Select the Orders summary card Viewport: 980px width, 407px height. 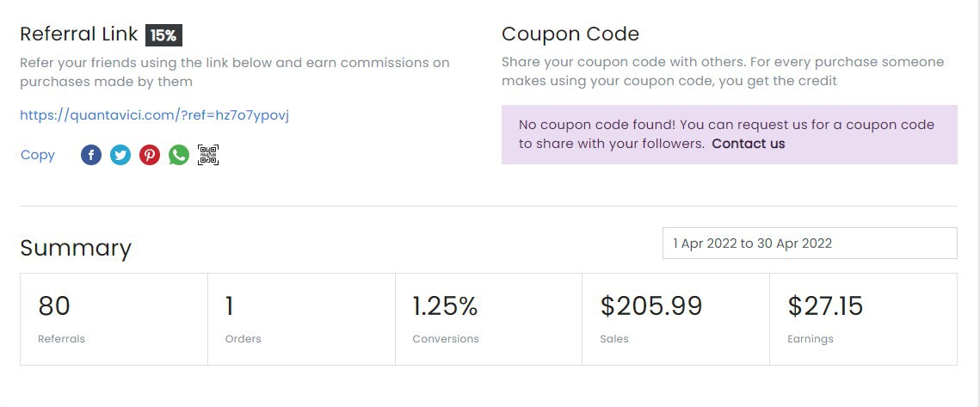[301, 319]
